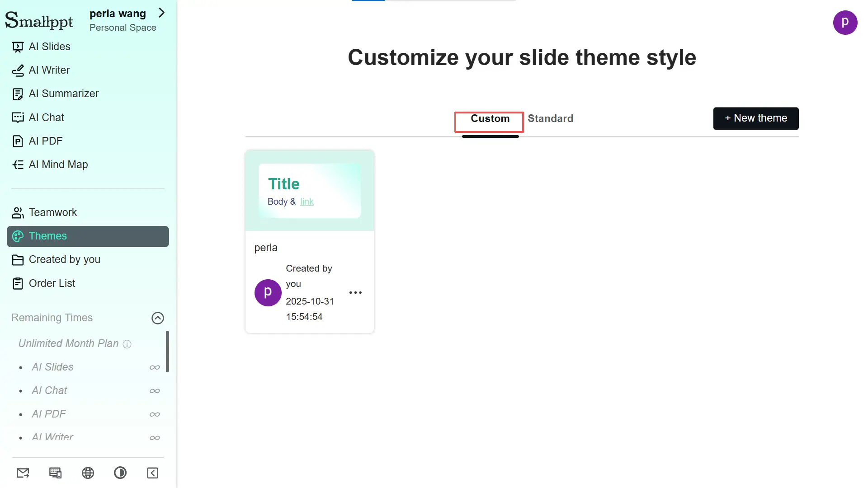This screenshot has height=488, width=868.
Task: Open the Created by you section
Action: point(64,259)
